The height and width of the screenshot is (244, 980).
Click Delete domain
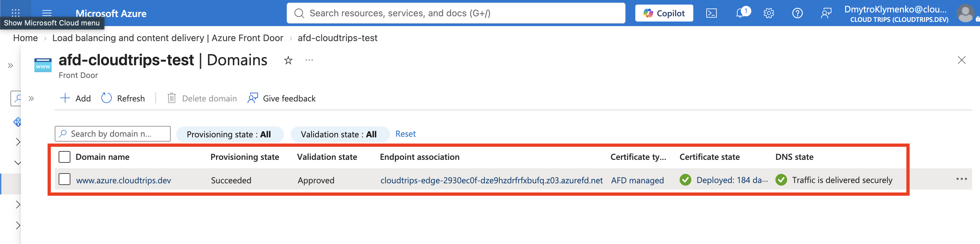(202, 99)
